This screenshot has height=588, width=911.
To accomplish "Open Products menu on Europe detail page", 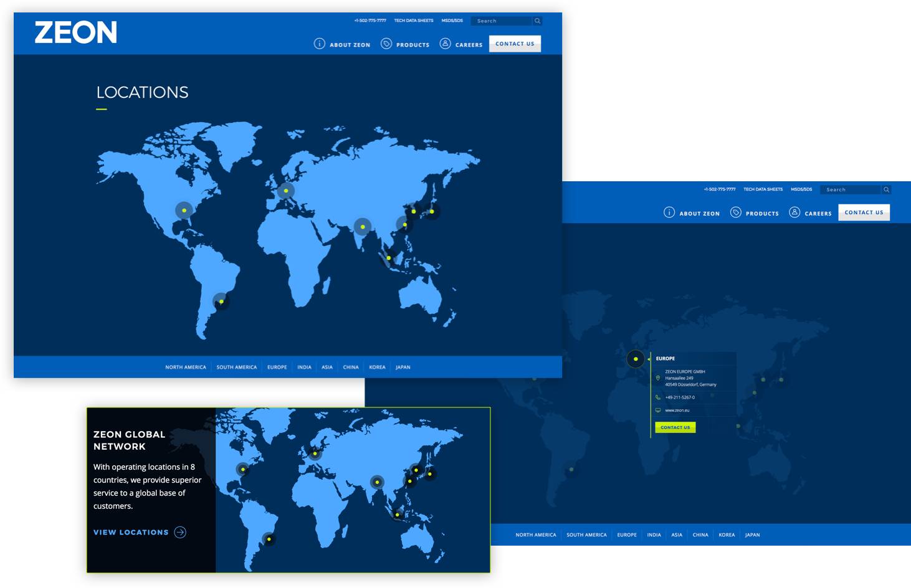I will pyautogui.click(x=755, y=212).
